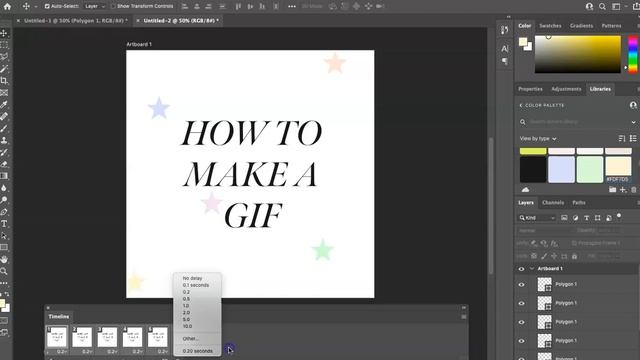640x360 pixels.
Task: Select the Horizontal Type tool
Action: 4,224
